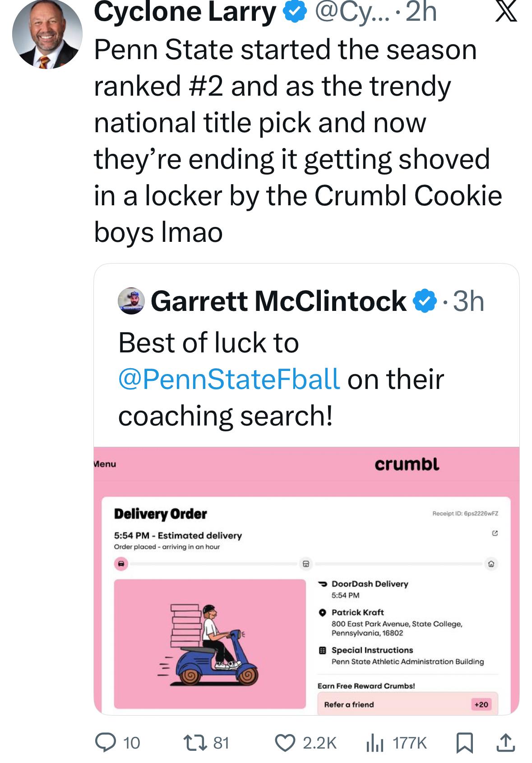Click the receipt external link icon

(495, 533)
